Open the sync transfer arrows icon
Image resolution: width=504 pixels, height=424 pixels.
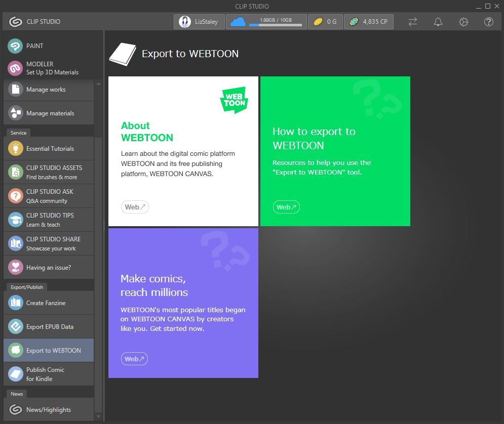tap(413, 22)
